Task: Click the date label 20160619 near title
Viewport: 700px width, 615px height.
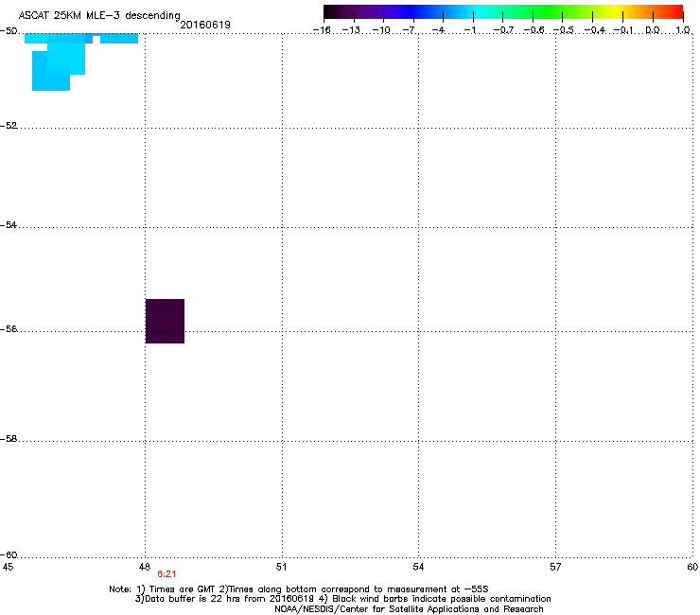Action: click(205, 25)
